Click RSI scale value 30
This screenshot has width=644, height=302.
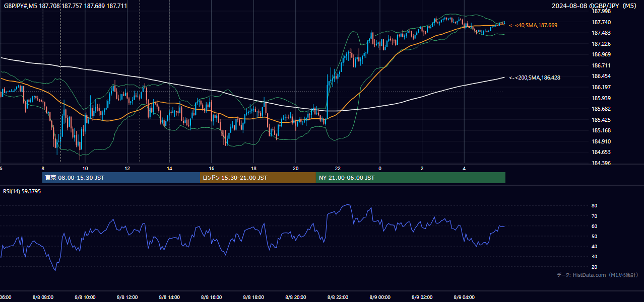[x=594, y=257]
